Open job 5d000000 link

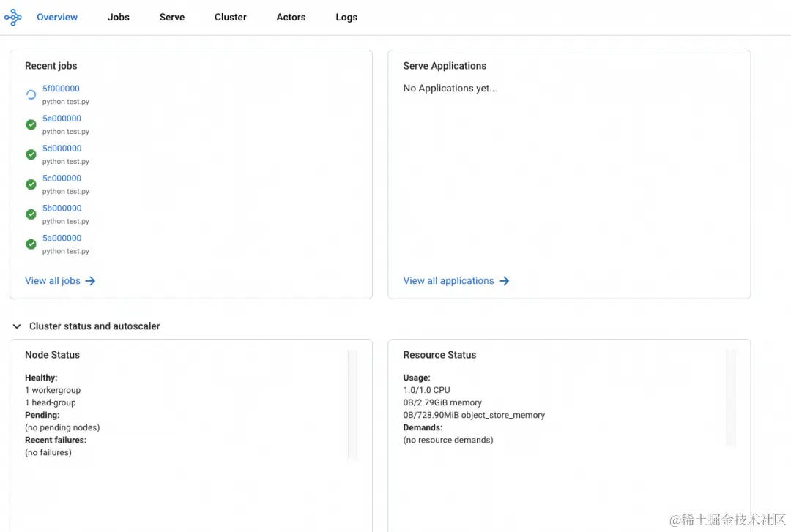pos(62,149)
